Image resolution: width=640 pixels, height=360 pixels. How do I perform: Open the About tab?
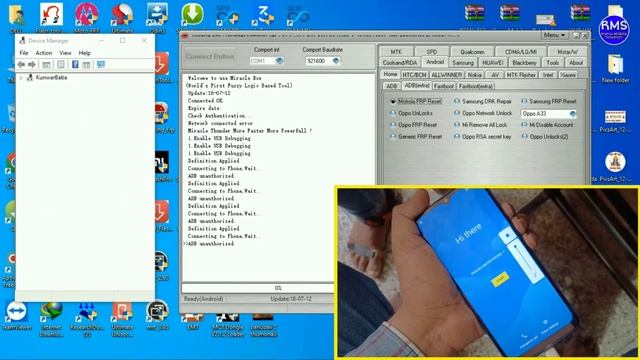[x=576, y=63]
